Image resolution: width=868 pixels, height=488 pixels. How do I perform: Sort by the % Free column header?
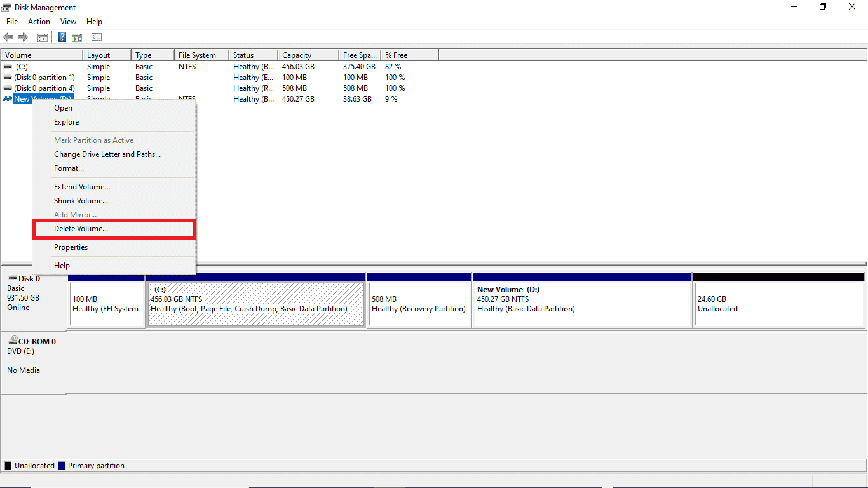(x=410, y=55)
